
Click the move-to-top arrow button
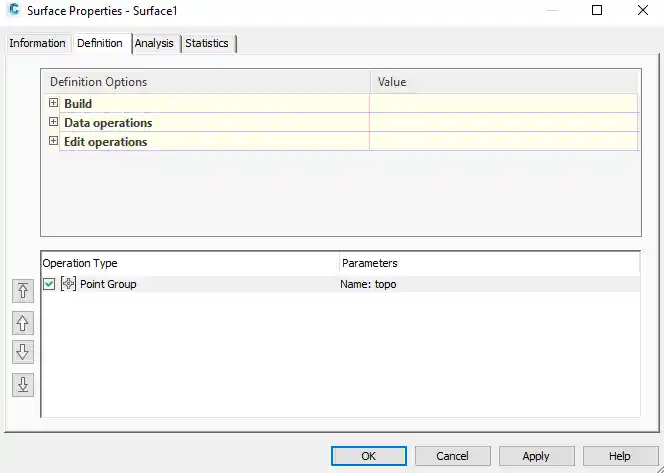pyautogui.click(x=23, y=291)
